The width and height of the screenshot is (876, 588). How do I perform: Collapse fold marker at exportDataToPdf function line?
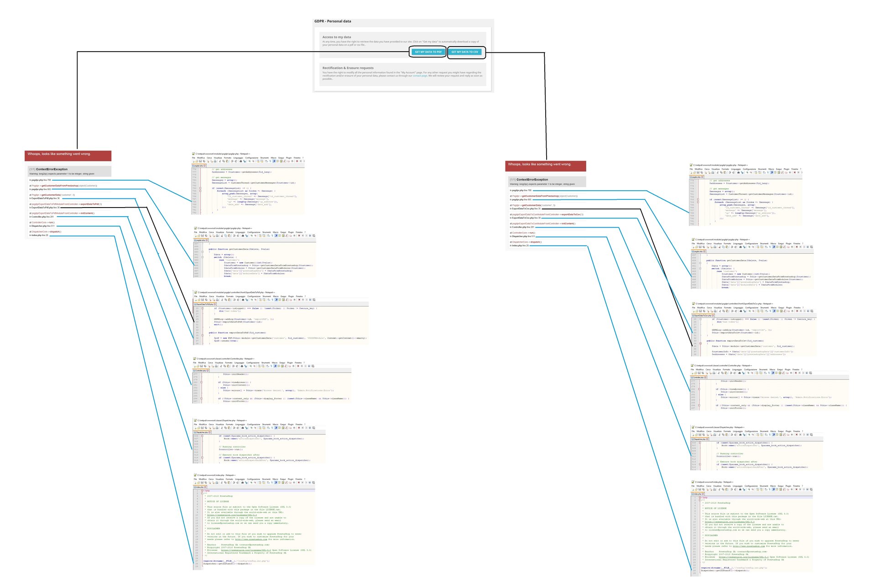pos(203,335)
